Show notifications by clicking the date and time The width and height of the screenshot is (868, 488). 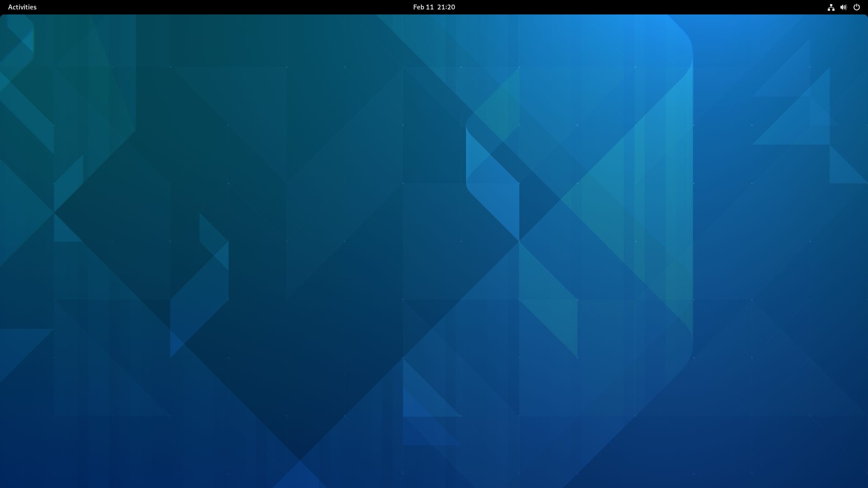(x=434, y=7)
